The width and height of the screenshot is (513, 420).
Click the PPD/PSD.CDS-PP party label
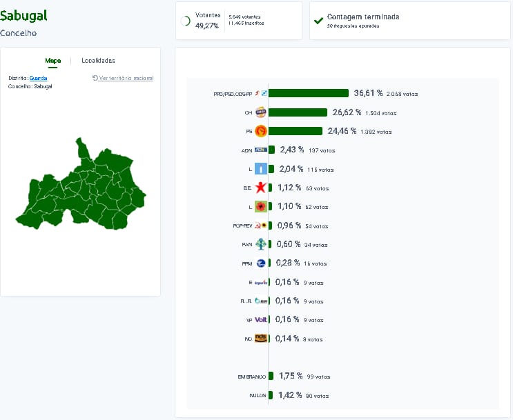(x=233, y=94)
